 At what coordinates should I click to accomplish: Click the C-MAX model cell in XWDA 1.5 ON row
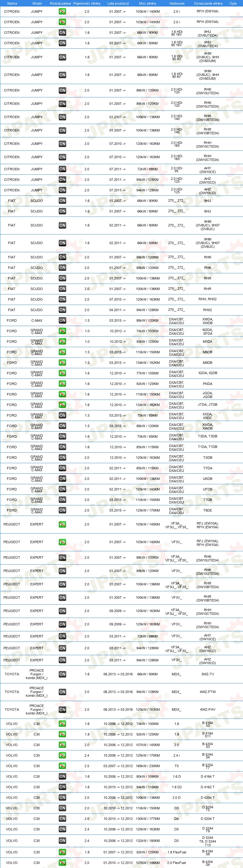point(37,320)
